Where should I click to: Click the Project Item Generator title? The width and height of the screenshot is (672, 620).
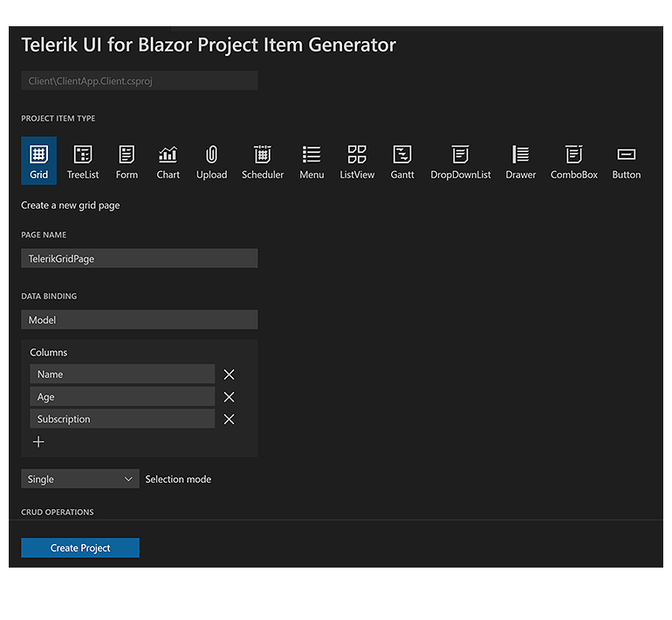(x=209, y=45)
